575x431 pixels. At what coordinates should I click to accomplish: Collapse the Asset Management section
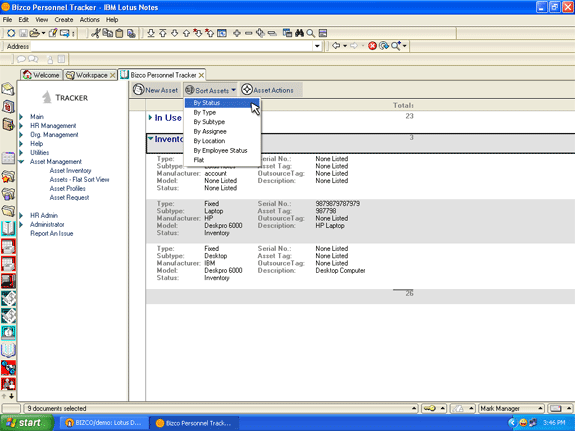pyautogui.click(x=21, y=162)
